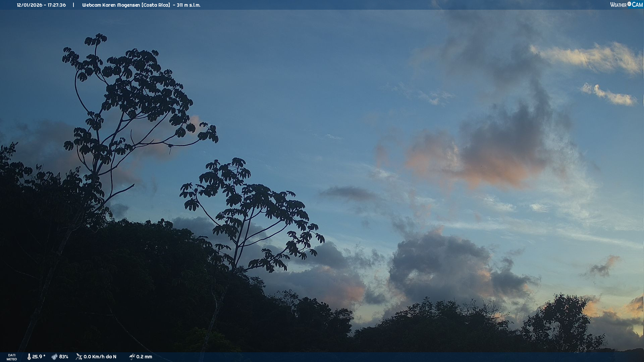Click the WeatherCam camera lens icon
The height and width of the screenshot is (362, 644).
coord(629,4)
